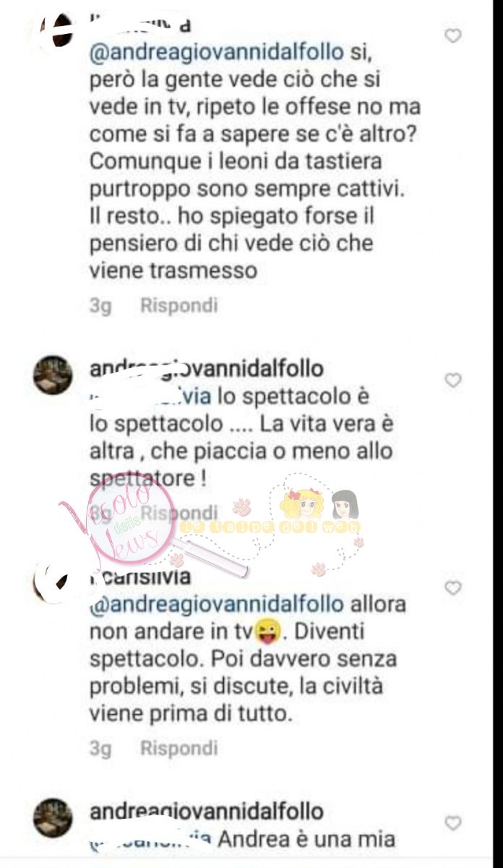
Task: Click the '3g' timestamp of first comment
Action: 100,306
